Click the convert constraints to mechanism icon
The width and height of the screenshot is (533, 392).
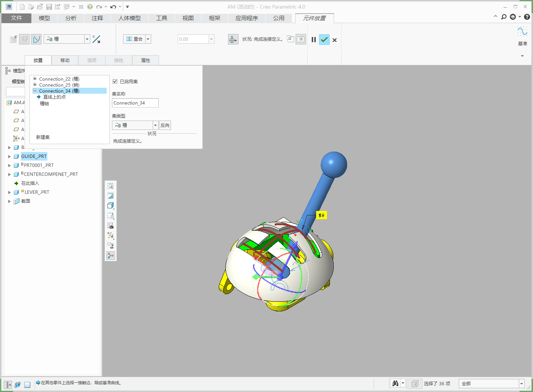(36, 39)
